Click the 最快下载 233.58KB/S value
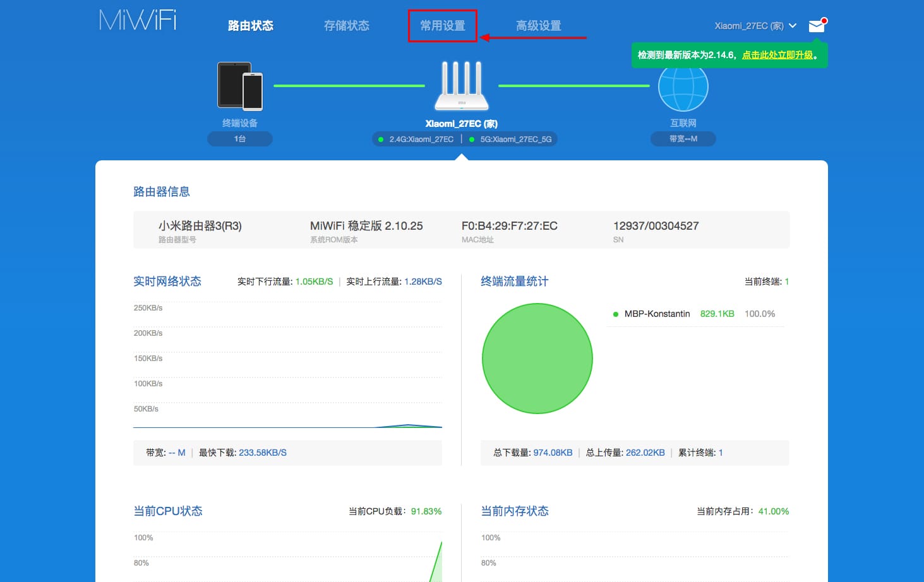The width and height of the screenshot is (924, 582). point(263,453)
